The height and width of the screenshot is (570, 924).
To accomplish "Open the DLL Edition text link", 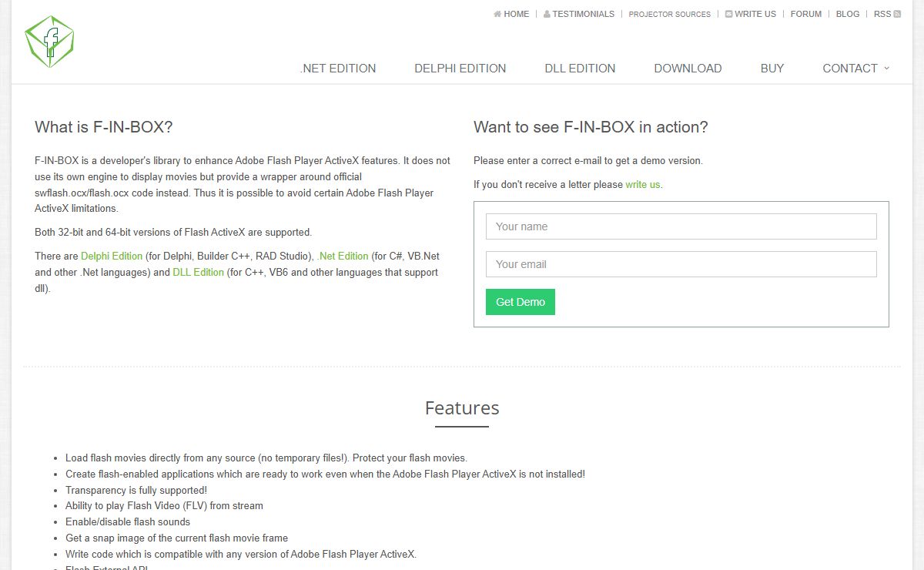I will click(x=199, y=273).
